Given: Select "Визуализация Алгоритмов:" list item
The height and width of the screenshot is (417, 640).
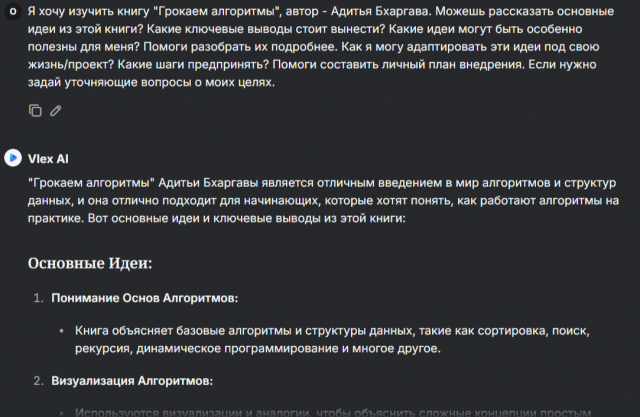Looking at the screenshot, I should pyautogui.click(x=132, y=381).
